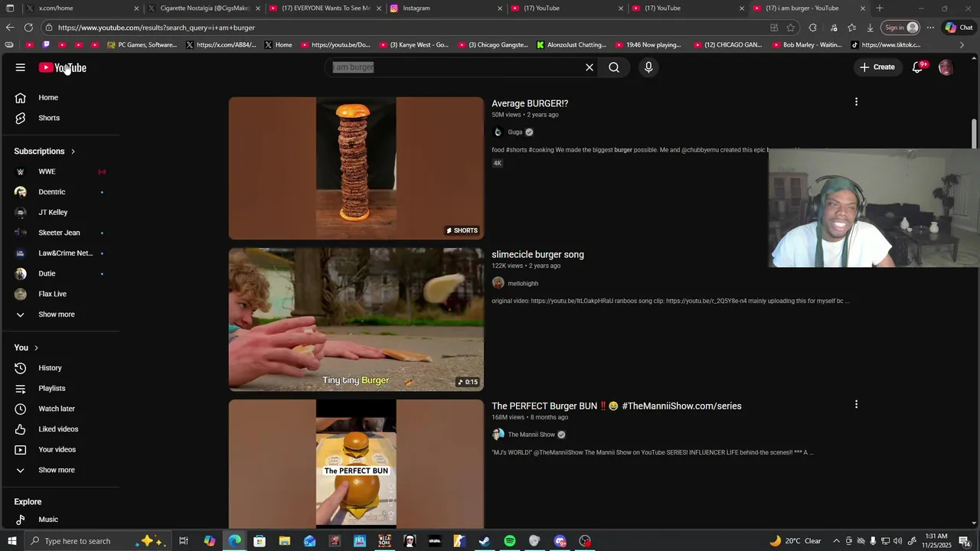This screenshot has height=551, width=980.
Task: Open PC Games, Software bookmark
Action: point(142,45)
